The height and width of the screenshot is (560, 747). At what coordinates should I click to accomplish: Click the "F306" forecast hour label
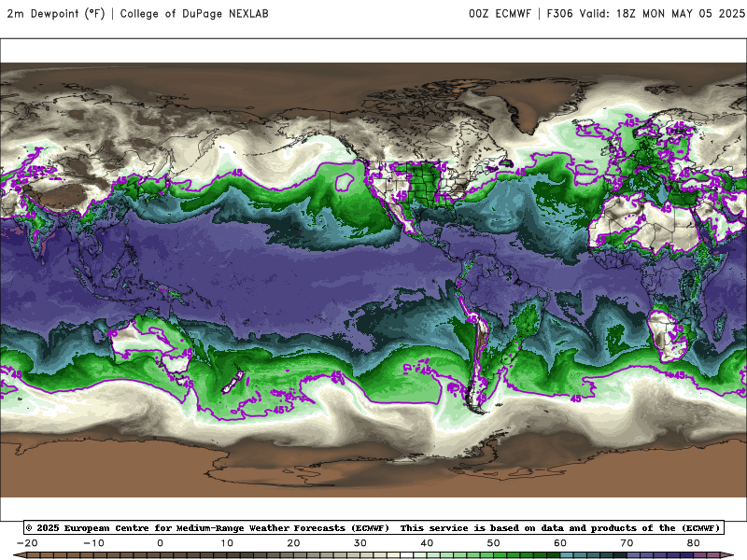click(x=559, y=13)
